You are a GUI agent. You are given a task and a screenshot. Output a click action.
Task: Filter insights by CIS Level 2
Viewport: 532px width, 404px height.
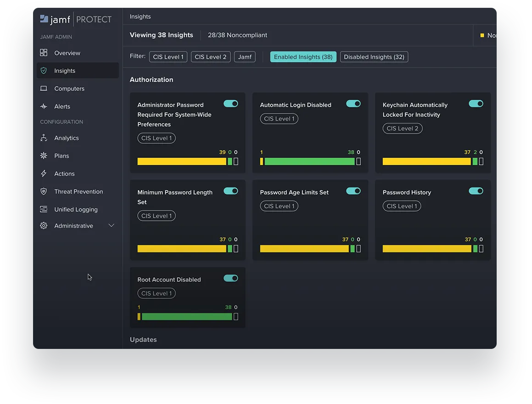210,57
